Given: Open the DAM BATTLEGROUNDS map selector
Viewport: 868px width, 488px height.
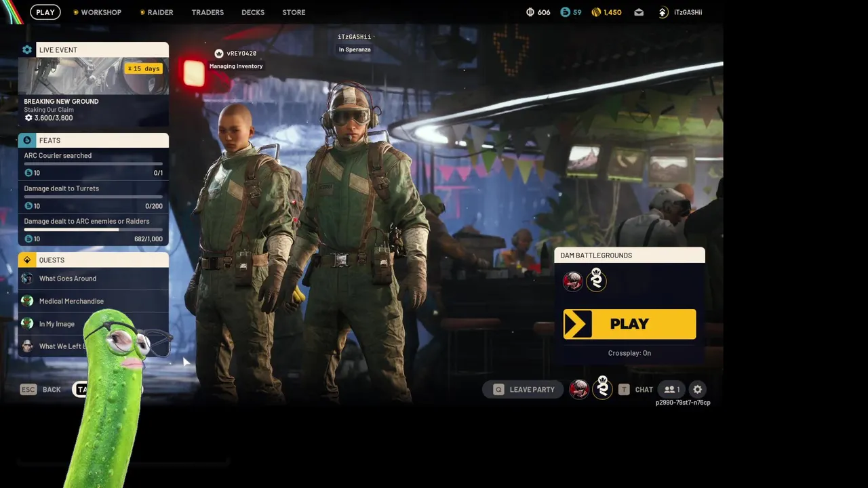Looking at the screenshot, I should tap(629, 256).
